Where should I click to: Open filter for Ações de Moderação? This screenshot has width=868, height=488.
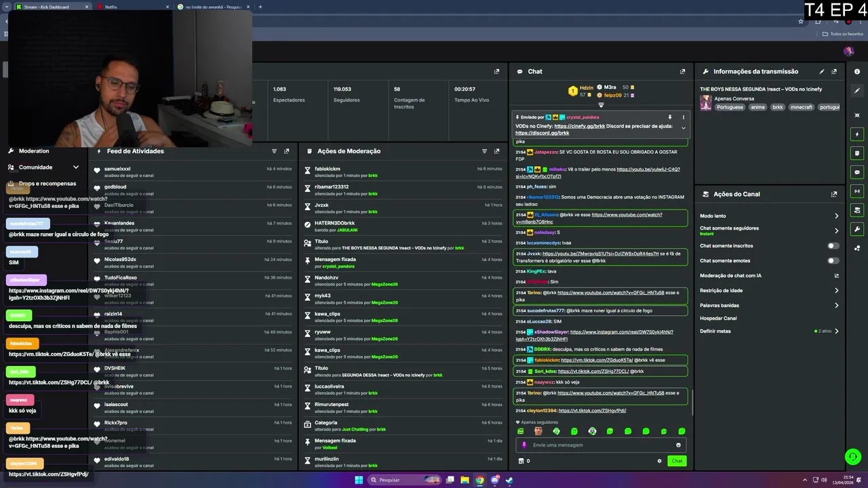tap(484, 151)
